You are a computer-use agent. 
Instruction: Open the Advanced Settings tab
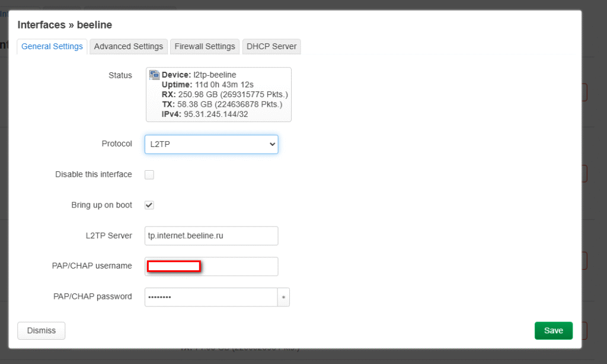[x=129, y=46]
